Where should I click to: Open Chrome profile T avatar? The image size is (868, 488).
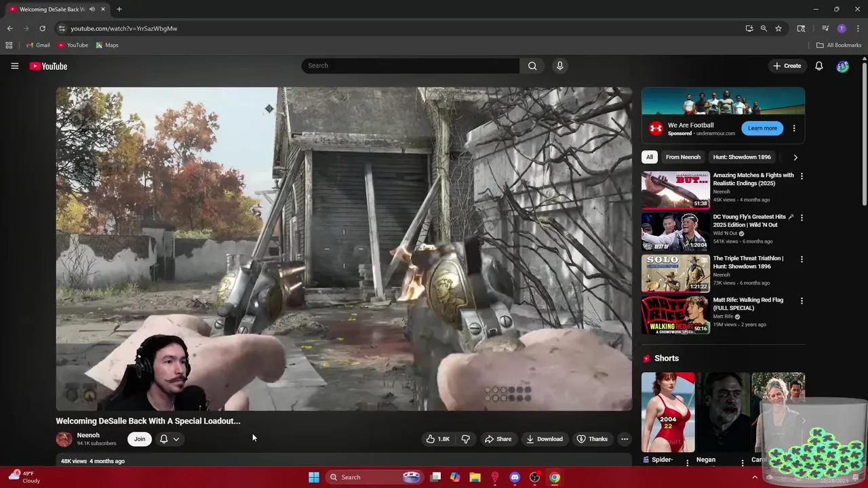click(x=842, y=28)
